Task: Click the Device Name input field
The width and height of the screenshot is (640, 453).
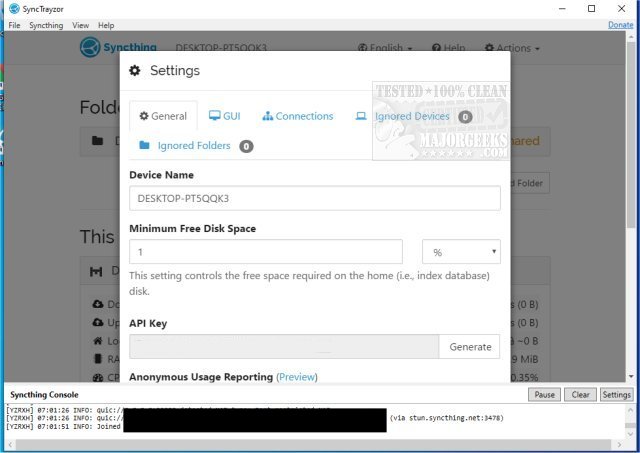Action: (315, 198)
